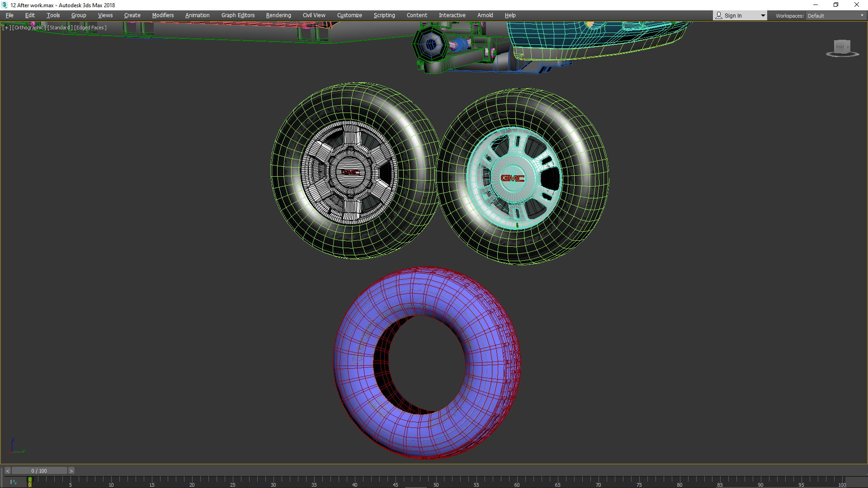Click the 3ds Max application icon in title bar
Image resolution: width=868 pixels, height=488 pixels.
click(5, 5)
